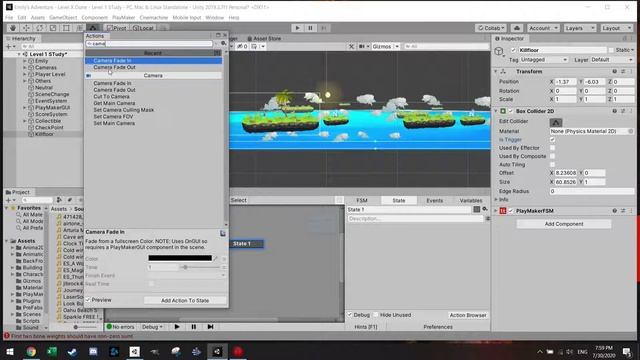Open the PlayMaker menu

pyautogui.click(x=123, y=18)
